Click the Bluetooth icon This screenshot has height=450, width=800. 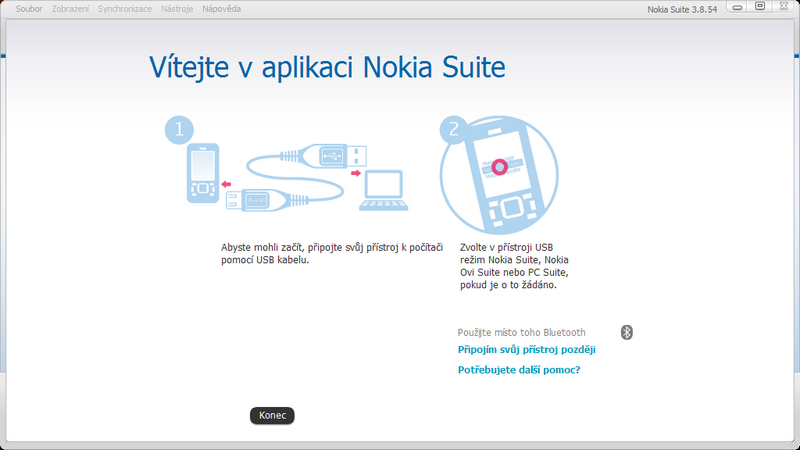[627, 332]
